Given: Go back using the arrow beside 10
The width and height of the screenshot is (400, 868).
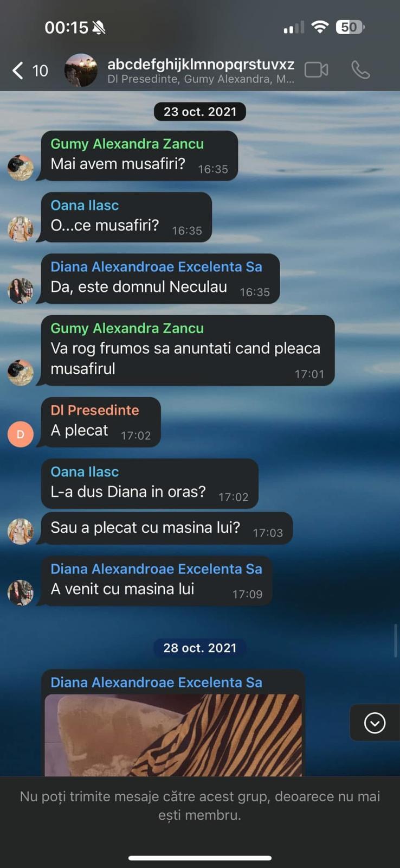Looking at the screenshot, I should [x=18, y=71].
